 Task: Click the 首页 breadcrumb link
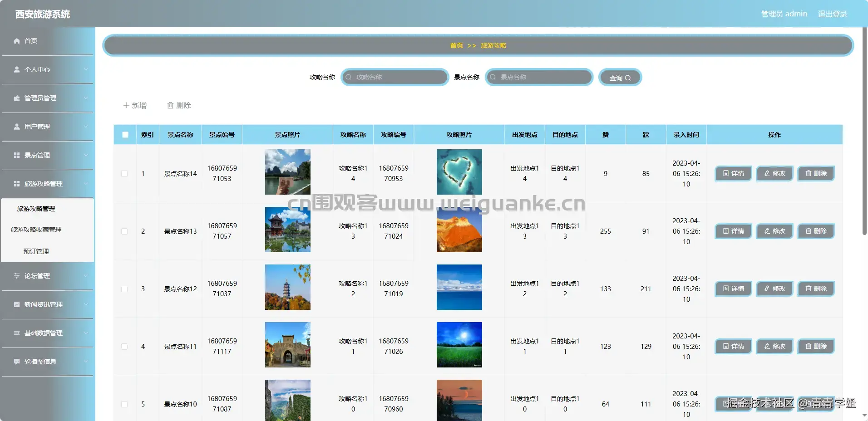coord(457,45)
